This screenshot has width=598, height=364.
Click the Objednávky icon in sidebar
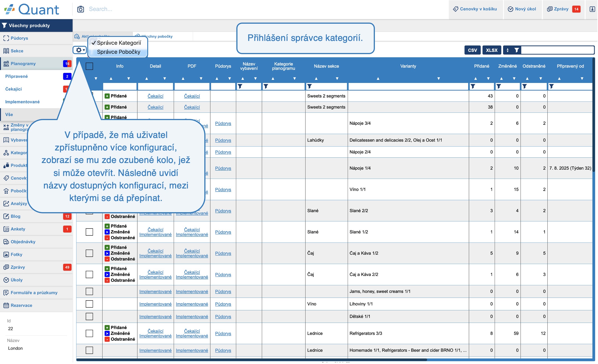pos(6,242)
